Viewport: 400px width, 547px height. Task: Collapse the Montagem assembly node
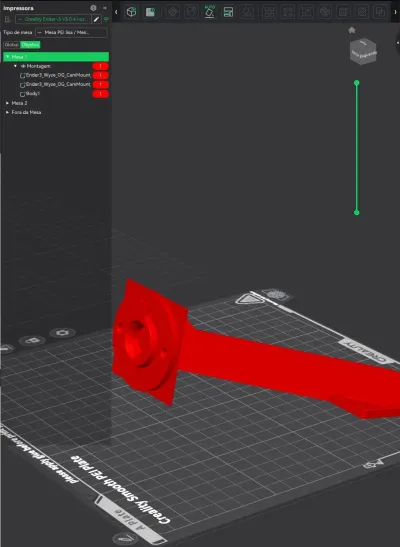[x=15, y=66]
